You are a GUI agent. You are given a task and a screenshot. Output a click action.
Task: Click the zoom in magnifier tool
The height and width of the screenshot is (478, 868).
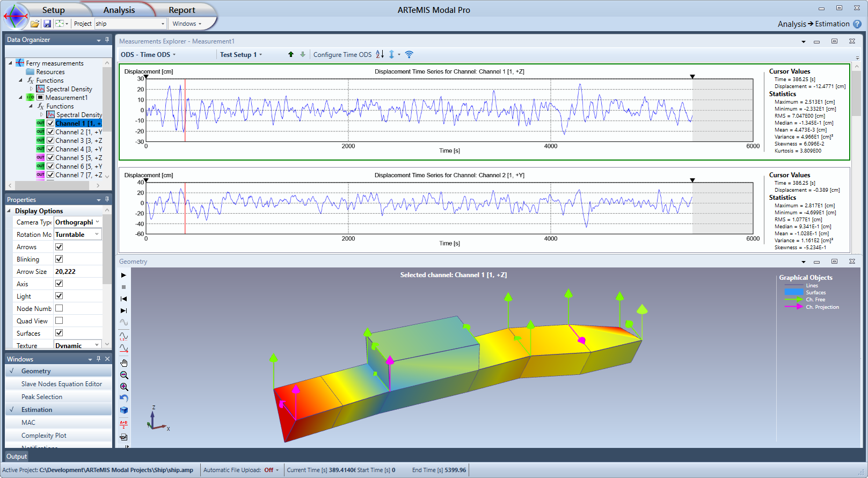124,387
